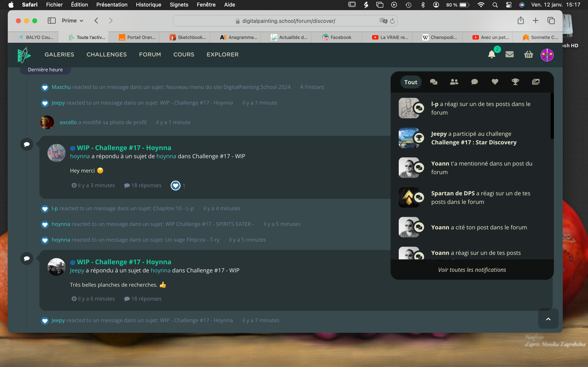Open first WIP - Challenge #17 - Hoynna topic

coord(124,148)
